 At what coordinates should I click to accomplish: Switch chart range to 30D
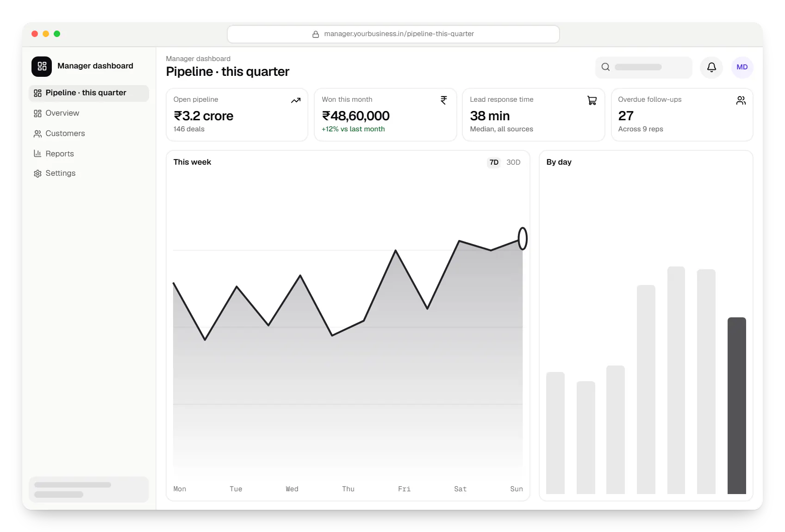(x=513, y=162)
